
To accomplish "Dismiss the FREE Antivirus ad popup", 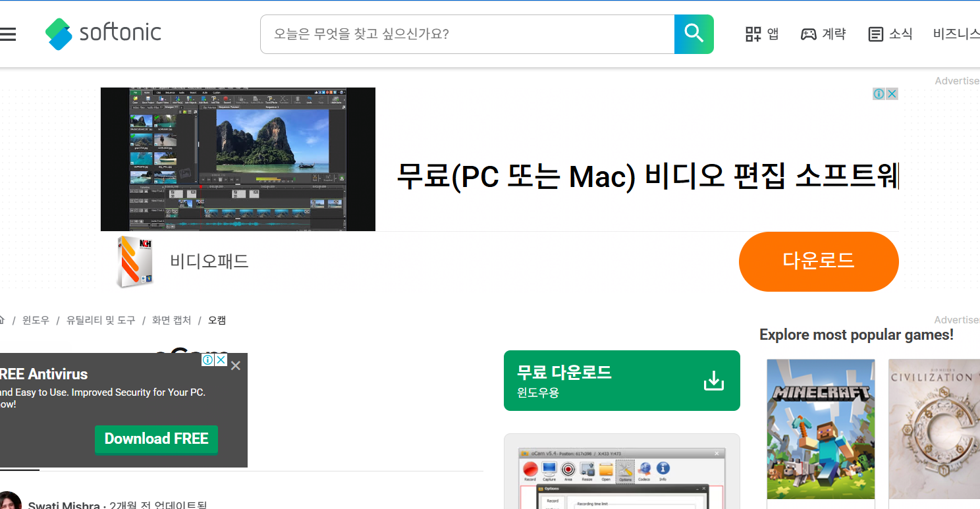I will click(x=236, y=365).
